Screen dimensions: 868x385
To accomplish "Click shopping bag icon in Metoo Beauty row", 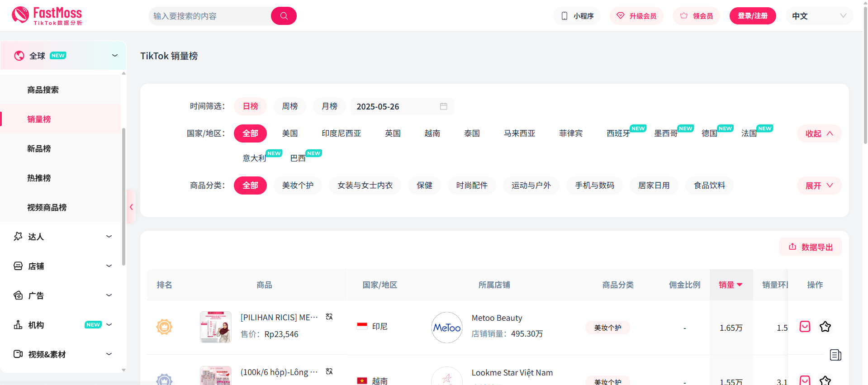I will click(x=805, y=327).
